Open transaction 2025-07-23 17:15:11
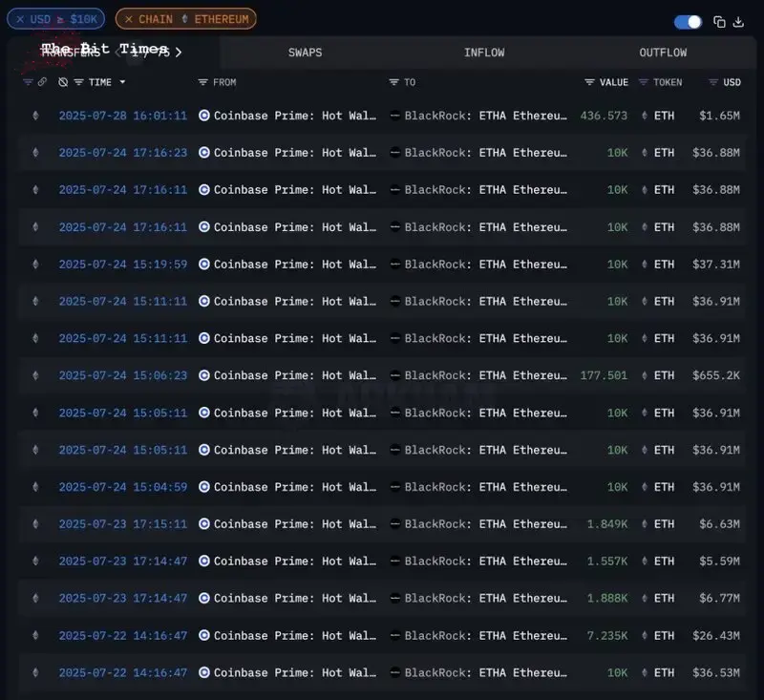The height and width of the screenshot is (700, 764). point(123,523)
